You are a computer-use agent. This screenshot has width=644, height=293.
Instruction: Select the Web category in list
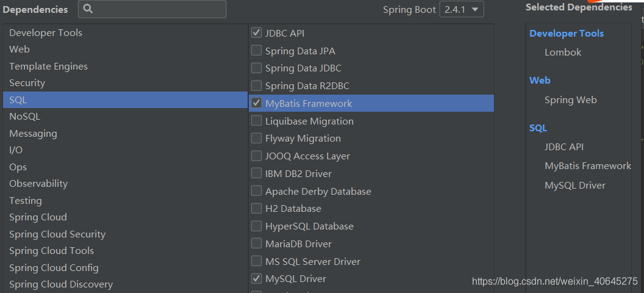(x=125, y=49)
